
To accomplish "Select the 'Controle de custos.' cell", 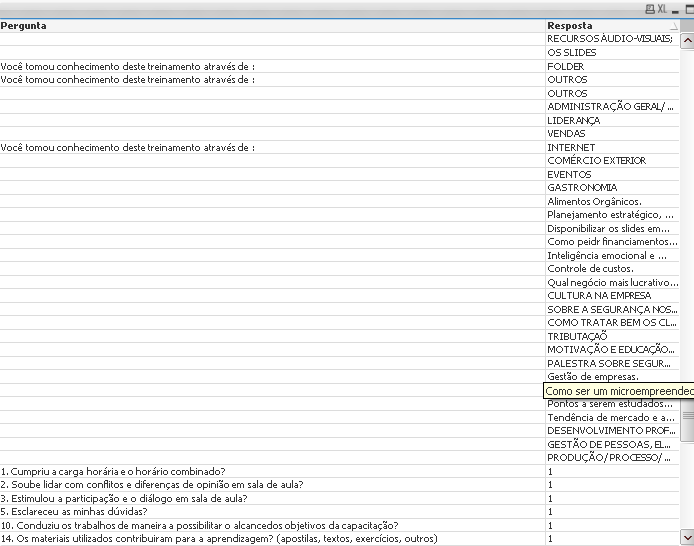I will click(612, 269).
